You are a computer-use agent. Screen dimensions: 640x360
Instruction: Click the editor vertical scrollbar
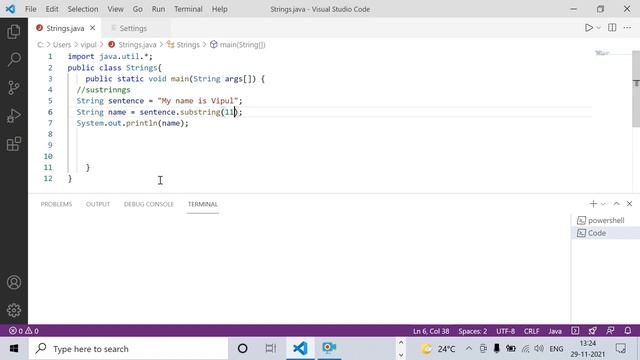(x=636, y=89)
